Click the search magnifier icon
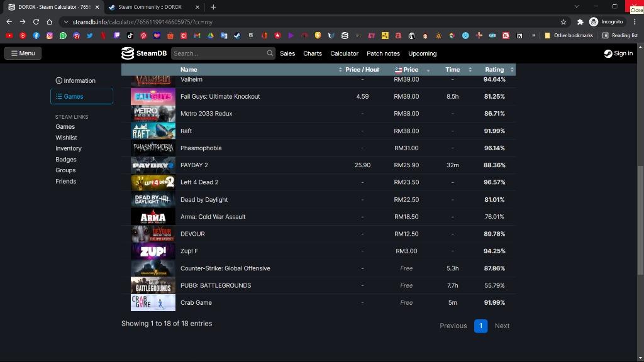 click(270, 53)
